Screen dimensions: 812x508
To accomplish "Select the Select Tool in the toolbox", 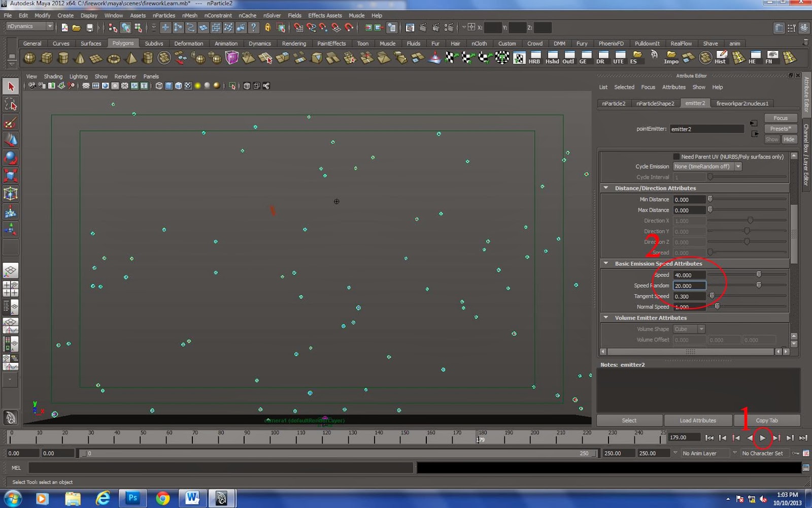I will (x=11, y=86).
